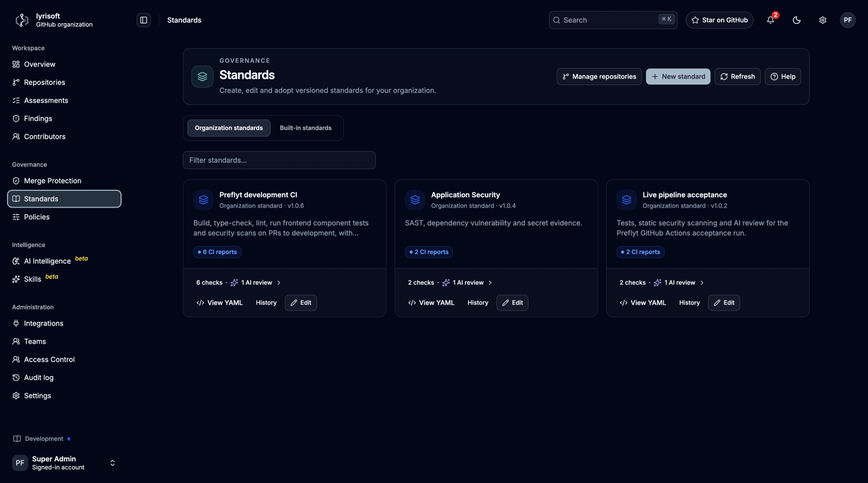Toggle dark mode moon icon
868x483 pixels.
pos(796,20)
